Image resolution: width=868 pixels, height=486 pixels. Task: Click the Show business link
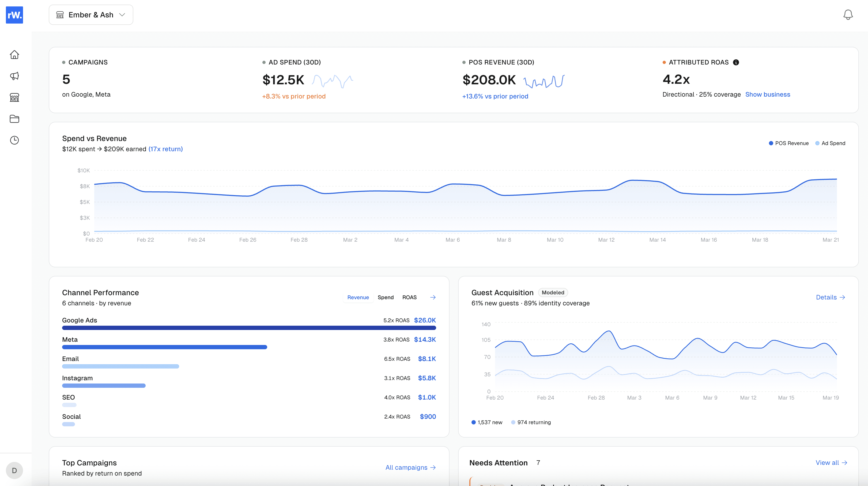point(768,94)
